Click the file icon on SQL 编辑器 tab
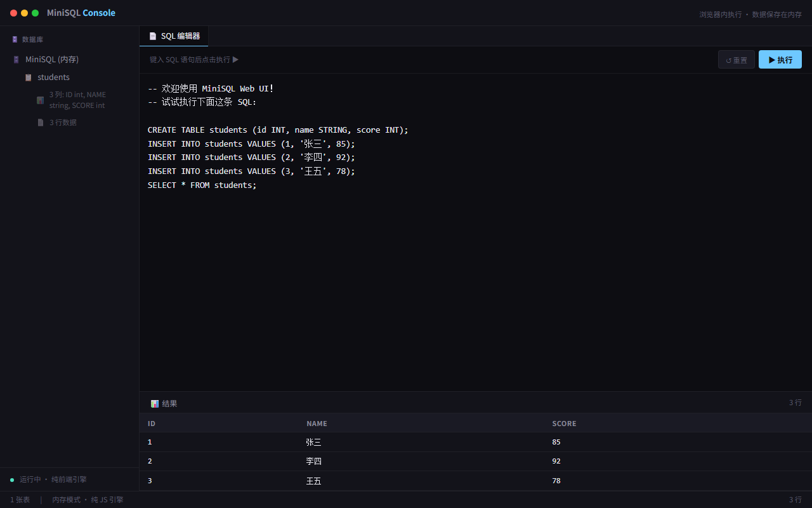812x508 pixels. [x=153, y=36]
